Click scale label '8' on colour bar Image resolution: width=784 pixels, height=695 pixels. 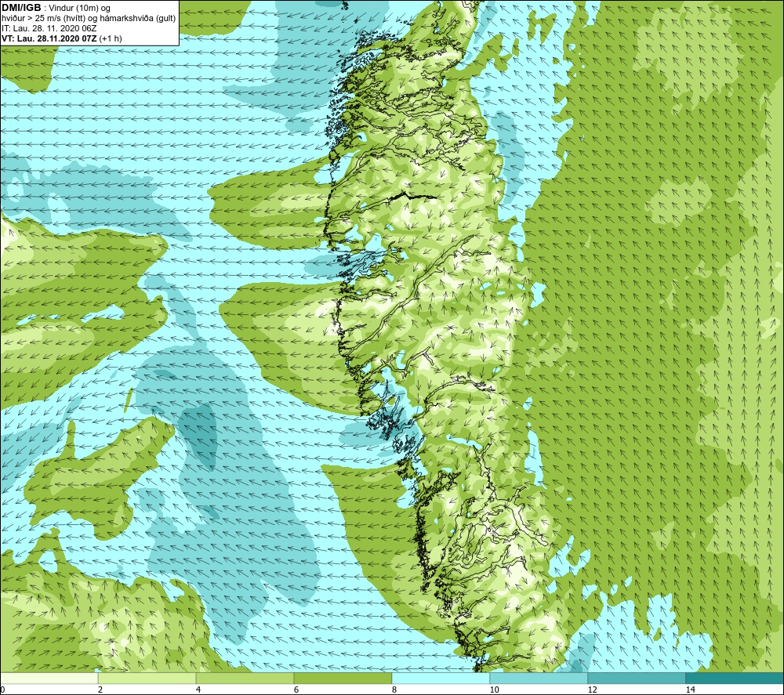(394, 690)
